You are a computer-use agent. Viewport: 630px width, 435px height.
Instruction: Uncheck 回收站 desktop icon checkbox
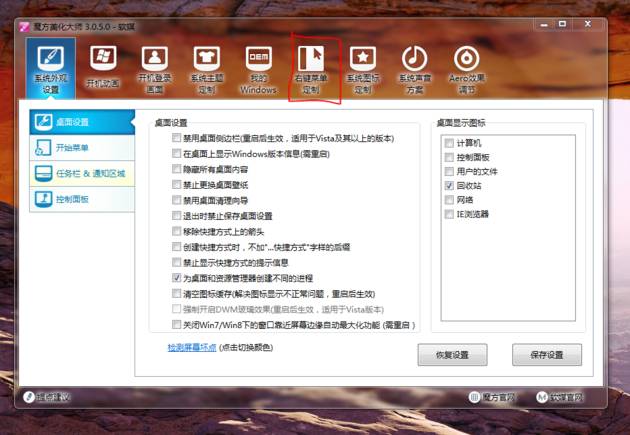[x=449, y=186]
